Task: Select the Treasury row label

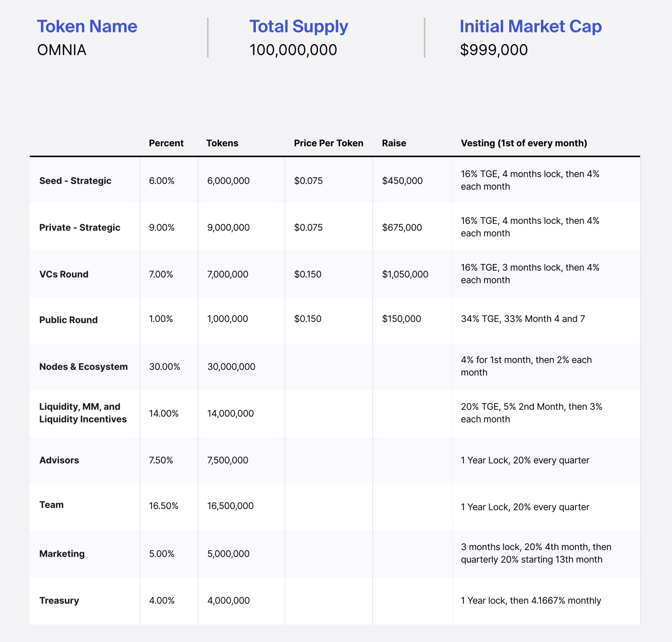Action: (x=59, y=600)
